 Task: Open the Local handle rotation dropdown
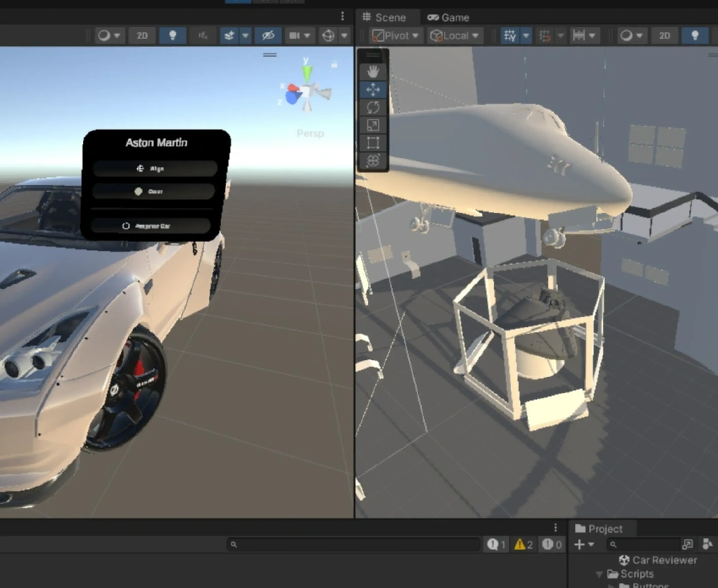454,35
